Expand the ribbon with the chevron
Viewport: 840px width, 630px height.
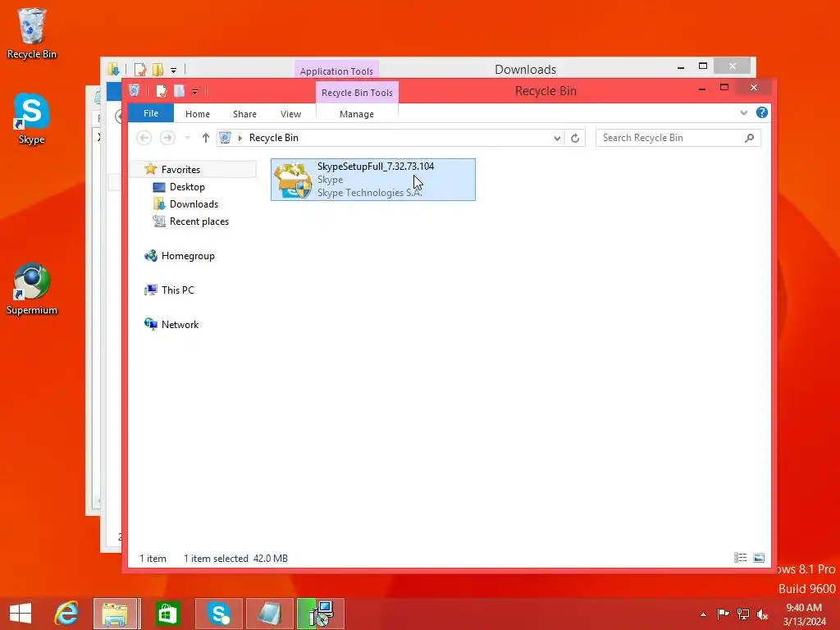click(x=743, y=113)
